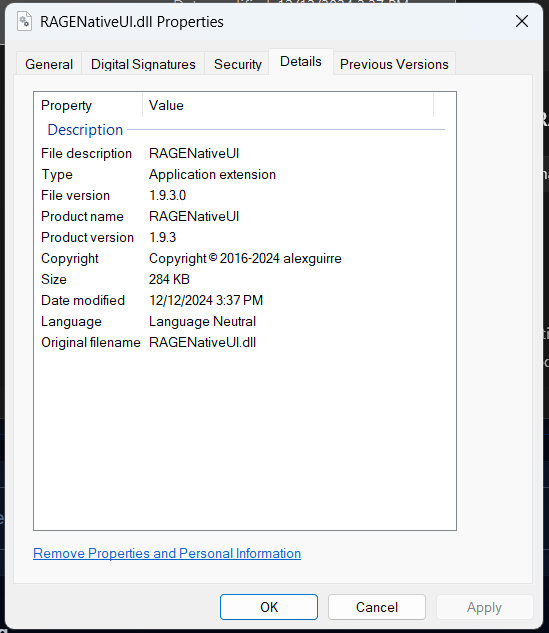This screenshot has width=549, height=633.
Task: Open the Digital Signatures tab
Action: point(143,64)
